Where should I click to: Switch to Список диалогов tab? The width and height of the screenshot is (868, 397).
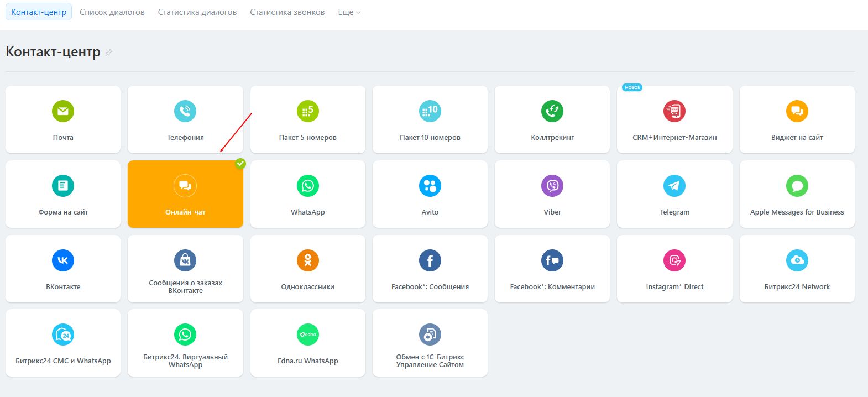point(112,12)
